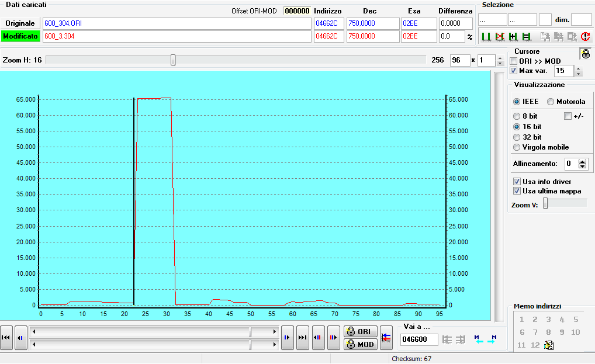The width and height of the screenshot is (595, 364).
Task: Click the cancel selection icon with red X
Action: 500,36
